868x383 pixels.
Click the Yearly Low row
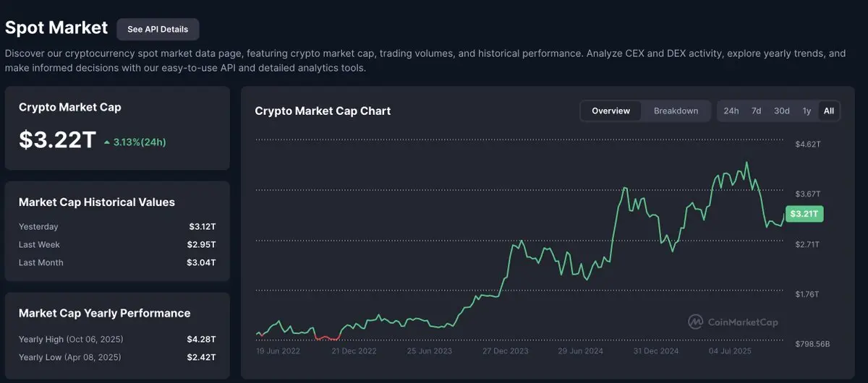tap(117, 357)
